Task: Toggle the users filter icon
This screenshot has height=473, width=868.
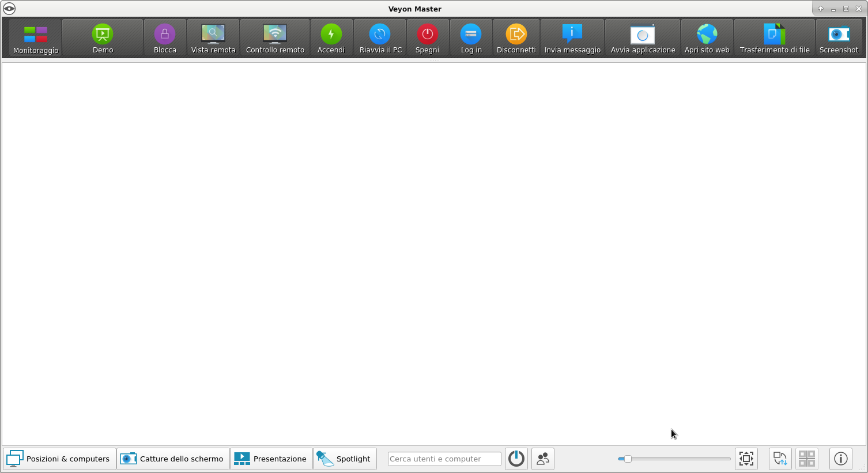Action: 543,459
